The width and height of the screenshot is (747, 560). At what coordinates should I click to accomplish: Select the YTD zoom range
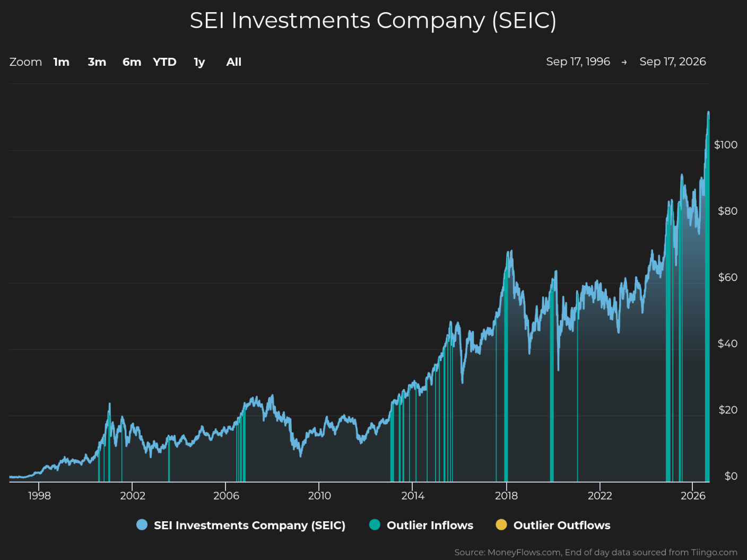pos(164,62)
